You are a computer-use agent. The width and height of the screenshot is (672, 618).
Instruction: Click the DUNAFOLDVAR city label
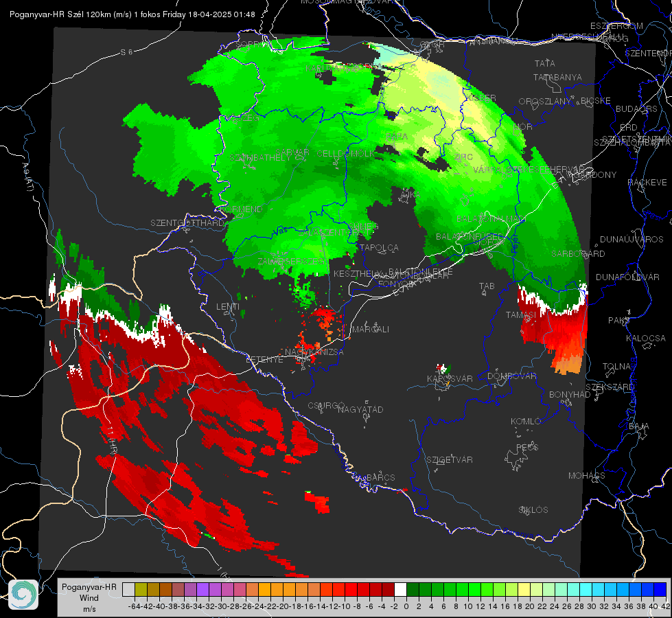[x=627, y=277]
